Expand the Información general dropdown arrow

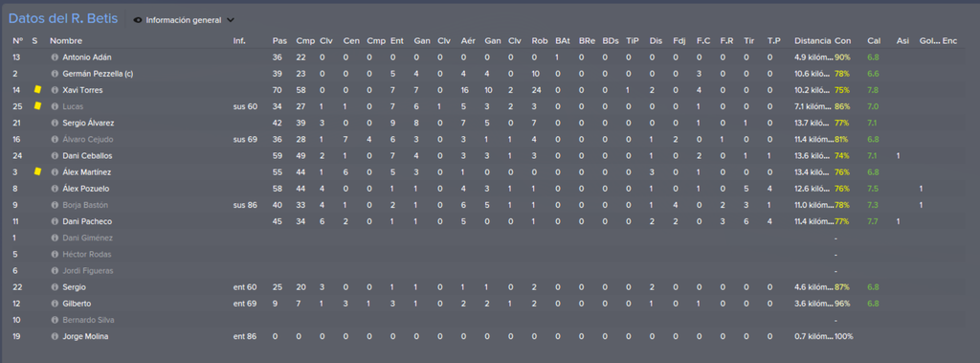(x=231, y=20)
